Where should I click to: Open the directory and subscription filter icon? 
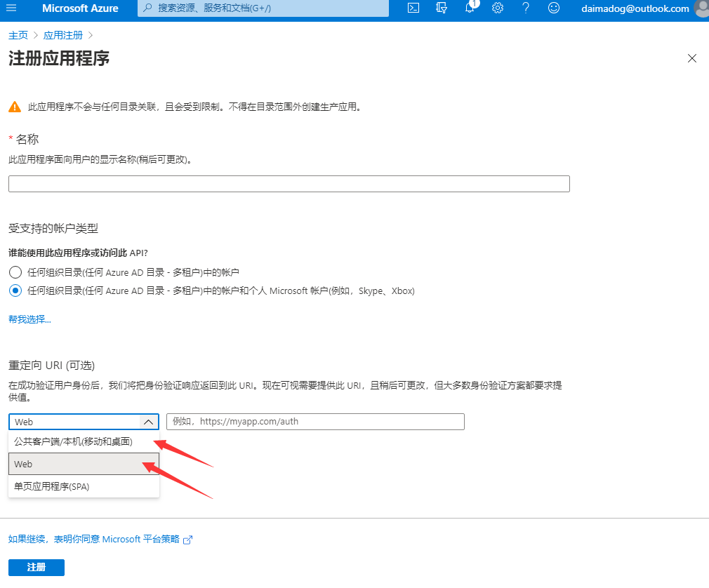pyautogui.click(x=442, y=8)
